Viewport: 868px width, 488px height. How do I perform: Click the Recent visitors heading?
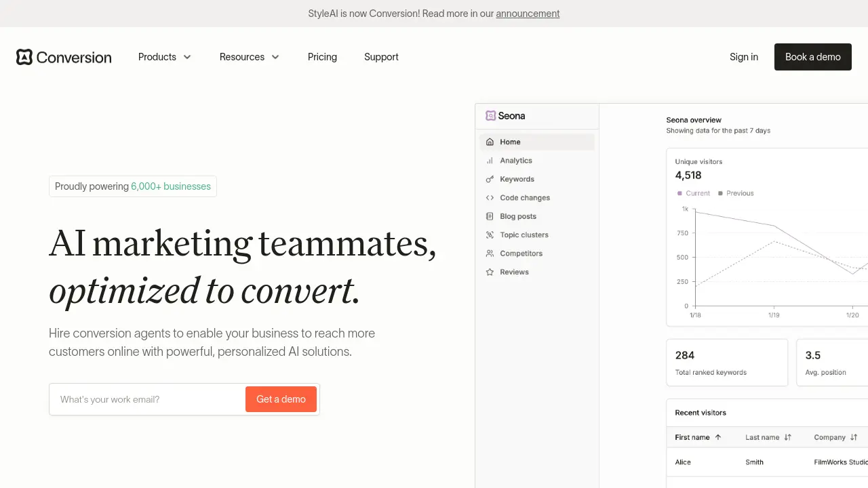pos(701,413)
